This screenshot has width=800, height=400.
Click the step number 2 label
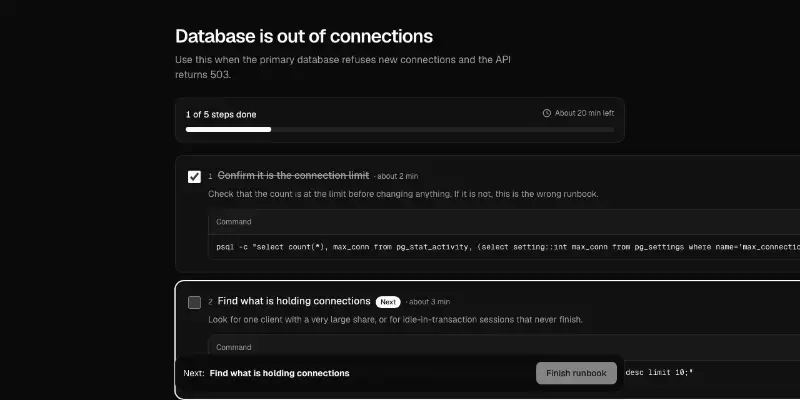point(210,302)
